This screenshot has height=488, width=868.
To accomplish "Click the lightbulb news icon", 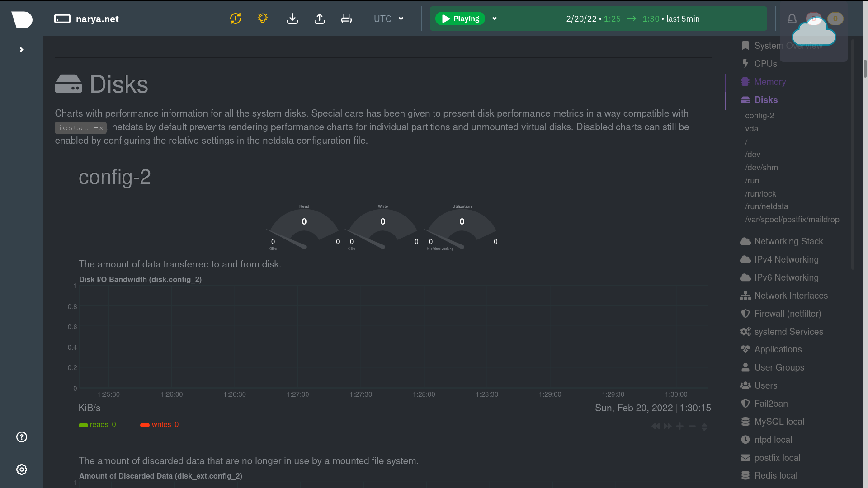I will click(263, 19).
